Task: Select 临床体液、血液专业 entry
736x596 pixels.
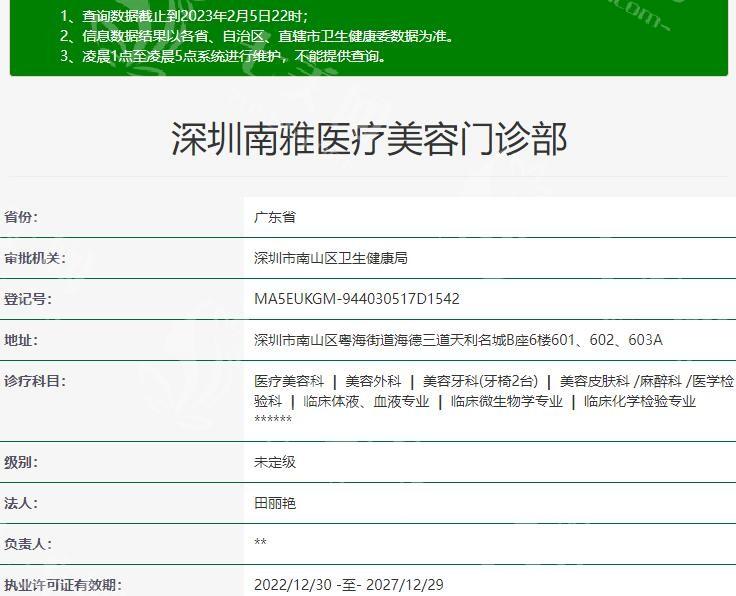Action: click(x=366, y=402)
